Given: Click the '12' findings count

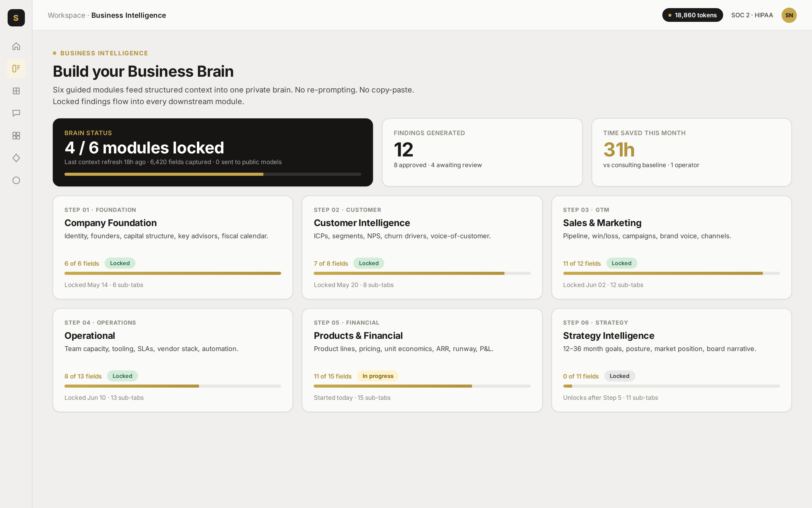Looking at the screenshot, I should click(x=403, y=150).
